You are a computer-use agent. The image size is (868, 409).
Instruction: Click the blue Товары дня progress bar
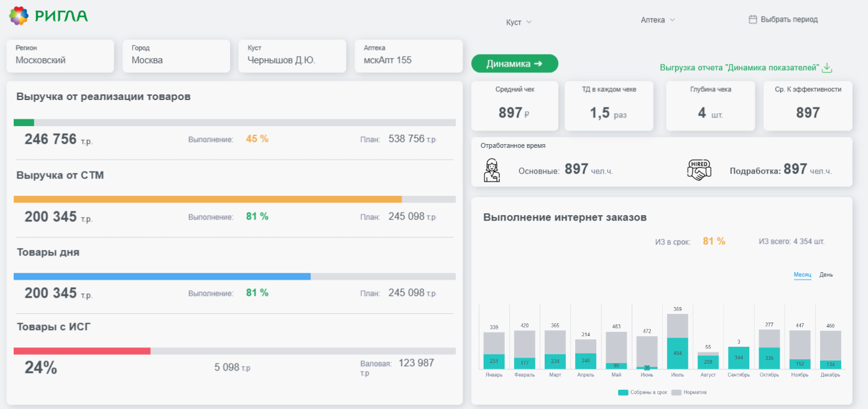point(162,277)
